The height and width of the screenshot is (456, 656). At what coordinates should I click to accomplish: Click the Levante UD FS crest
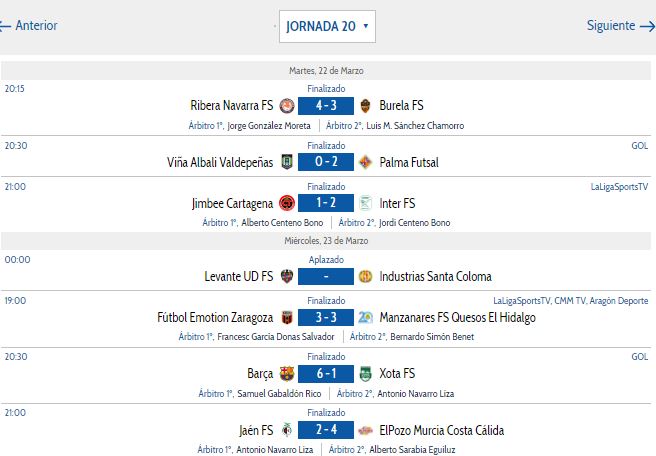pos(286,276)
